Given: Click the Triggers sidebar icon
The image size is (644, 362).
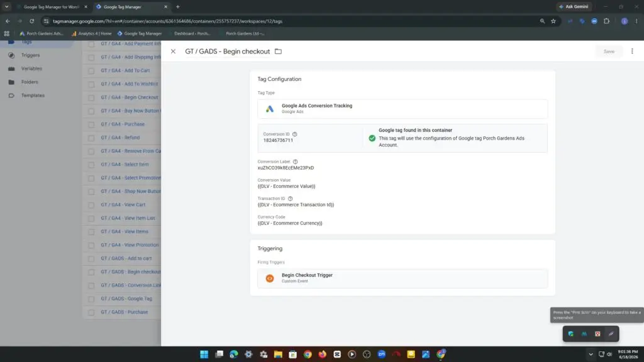Looking at the screenshot, I should 11,55.
